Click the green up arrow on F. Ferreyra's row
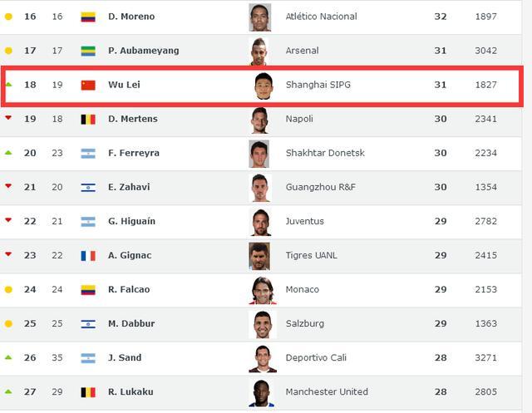532x413 pixels. pos(8,153)
